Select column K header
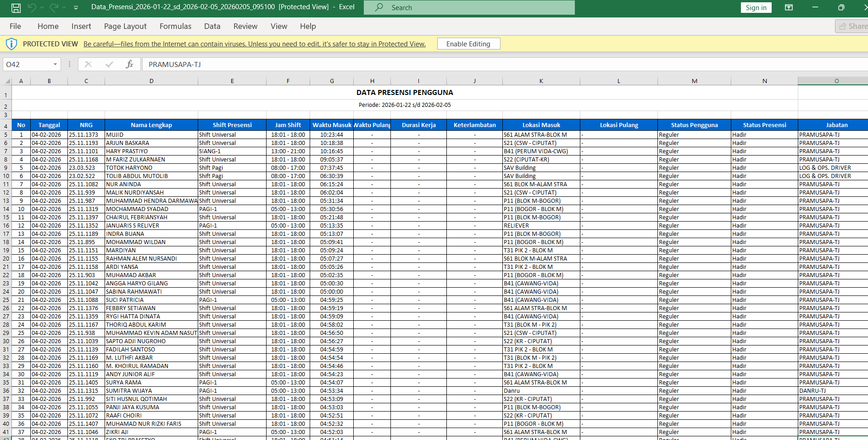 tap(541, 81)
